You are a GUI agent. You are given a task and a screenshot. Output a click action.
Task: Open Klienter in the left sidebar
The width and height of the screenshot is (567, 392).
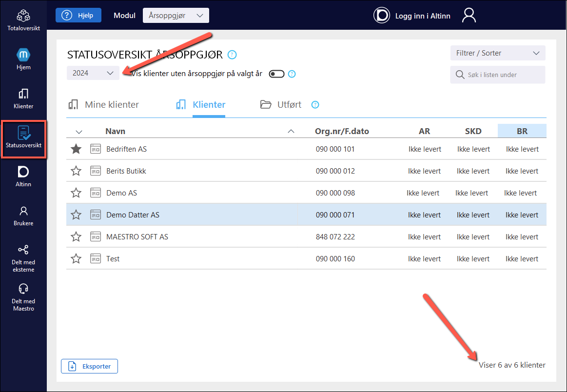coord(23,98)
